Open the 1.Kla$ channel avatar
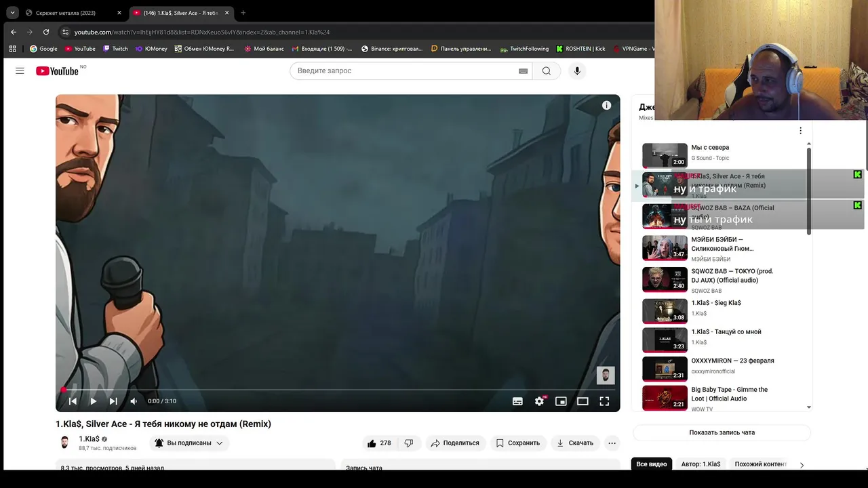The height and width of the screenshot is (488, 868). (x=64, y=443)
